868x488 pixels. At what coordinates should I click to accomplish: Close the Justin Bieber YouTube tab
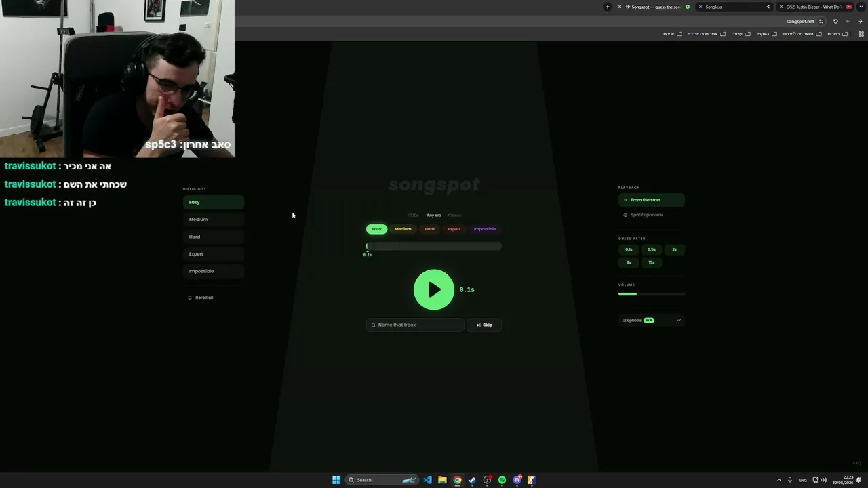pyautogui.click(x=781, y=7)
